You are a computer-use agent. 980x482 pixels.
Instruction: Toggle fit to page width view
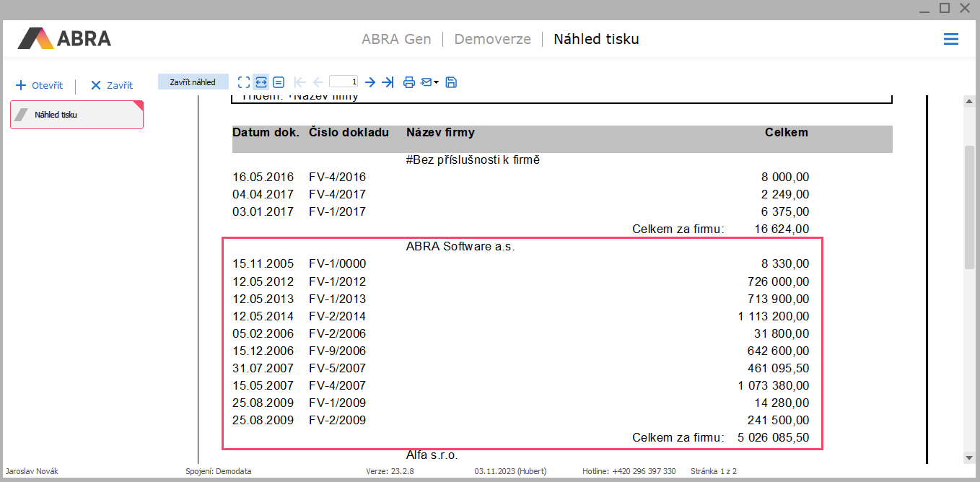(261, 82)
